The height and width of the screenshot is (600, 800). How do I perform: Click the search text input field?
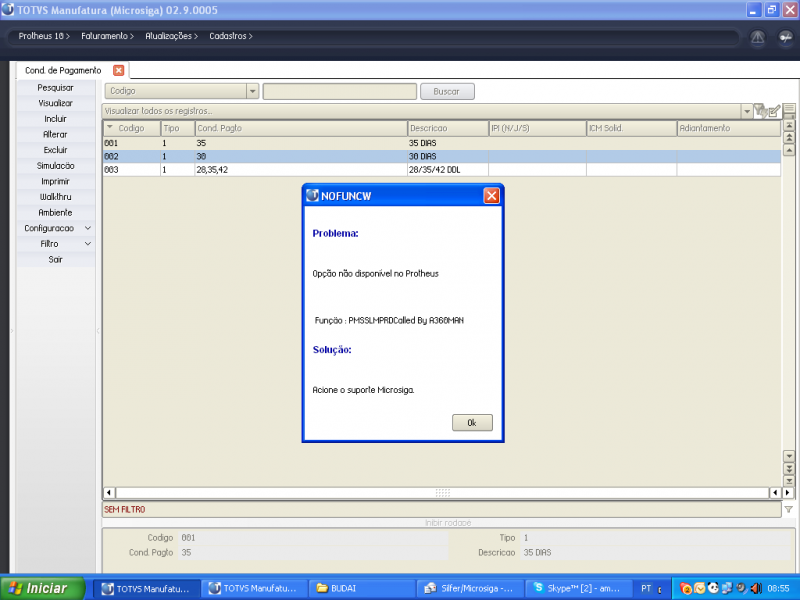coord(340,91)
